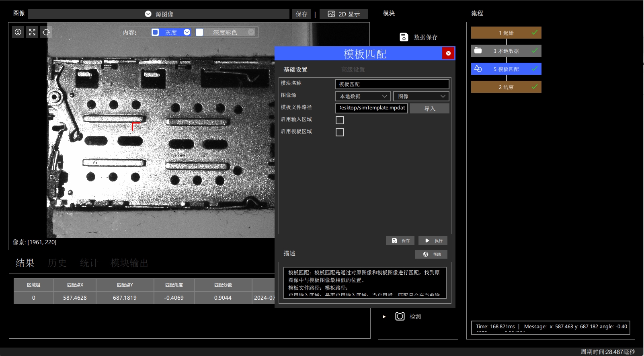Image resolution: width=644 pixels, height=356 pixels.
Task: Click the 匹配点Y column header
Action: point(125,285)
